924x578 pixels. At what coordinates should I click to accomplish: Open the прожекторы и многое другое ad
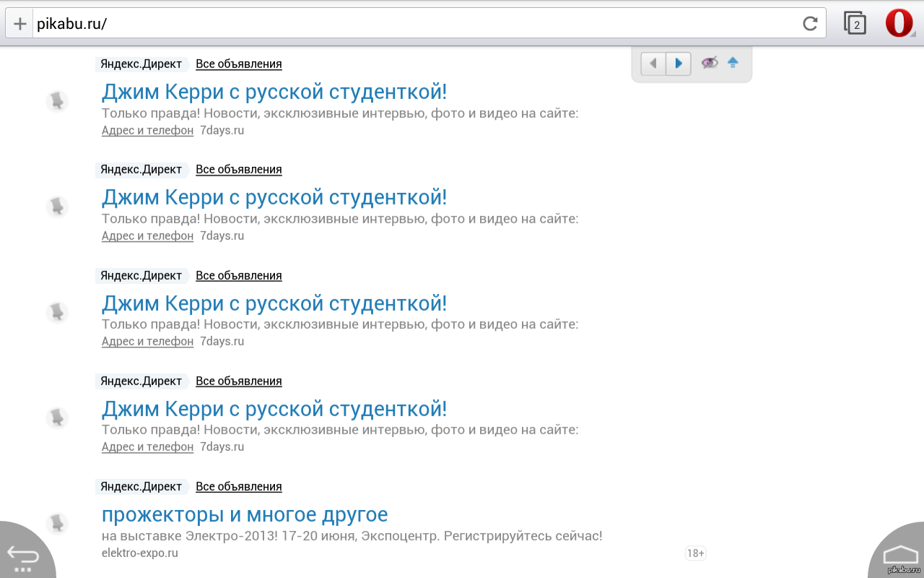coord(245,514)
